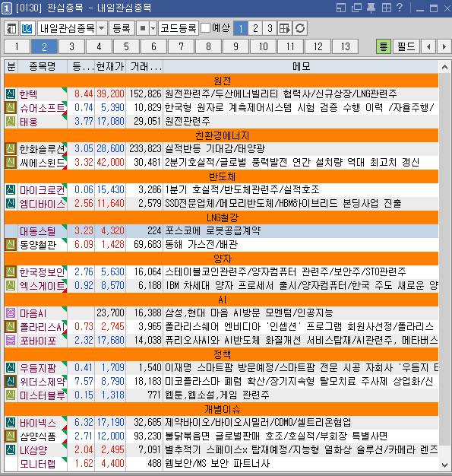Click the group list panel icon left of 02

(x=11, y=29)
